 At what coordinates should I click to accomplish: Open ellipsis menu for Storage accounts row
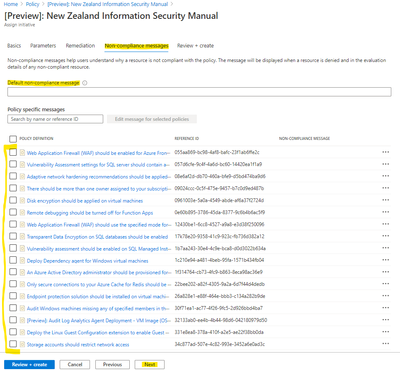pos(386,344)
